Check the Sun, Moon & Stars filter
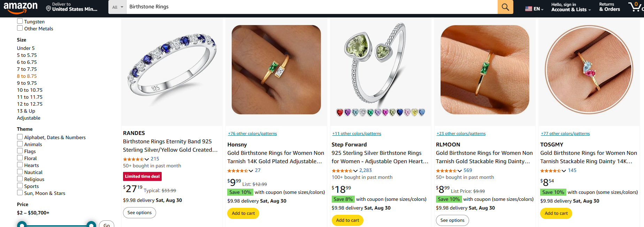This screenshot has height=227, width=644. (20, 193)
